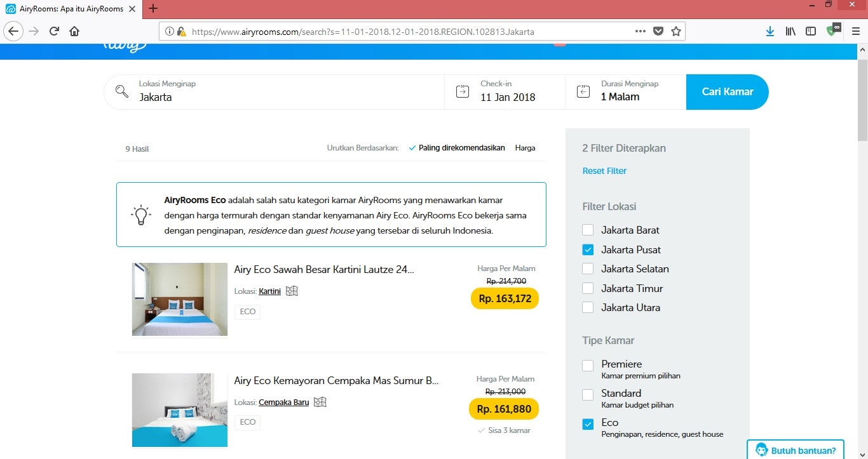Open the page actions three-dot menu
Screen dimensions: 868x459
pyautogui.click(x=641, y=31)
